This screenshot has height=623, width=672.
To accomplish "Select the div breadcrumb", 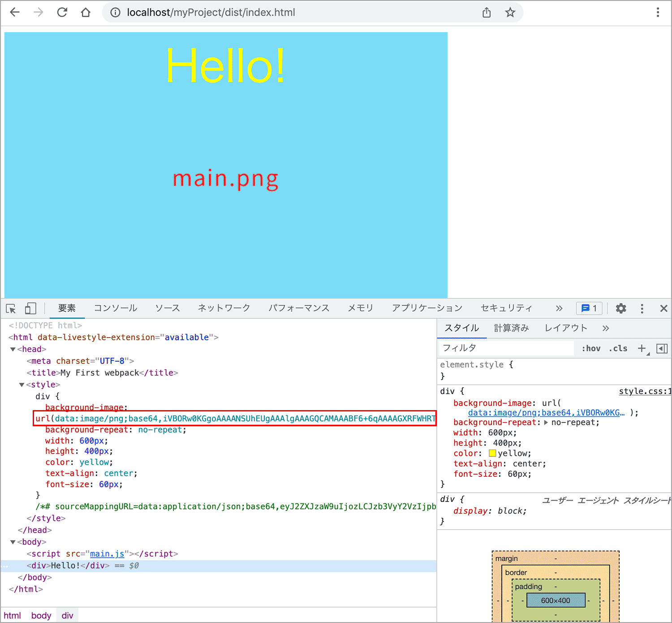I will pyautogui.click(x=68, y=616).
